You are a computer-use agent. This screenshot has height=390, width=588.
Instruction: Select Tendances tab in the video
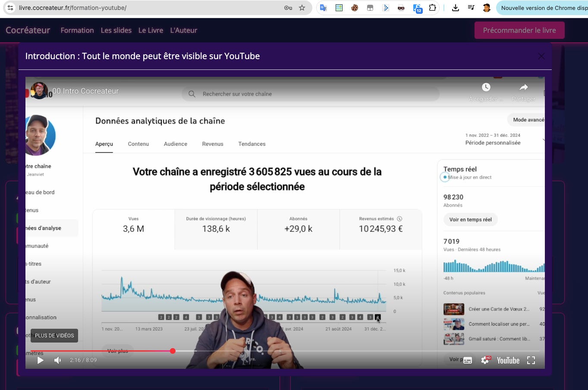point(252,144)
